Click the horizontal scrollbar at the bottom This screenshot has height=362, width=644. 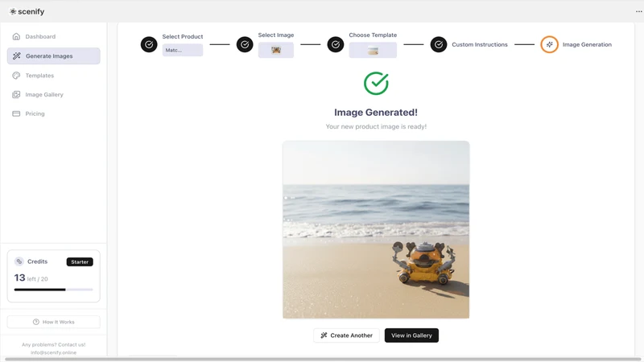tap(322, 359)
